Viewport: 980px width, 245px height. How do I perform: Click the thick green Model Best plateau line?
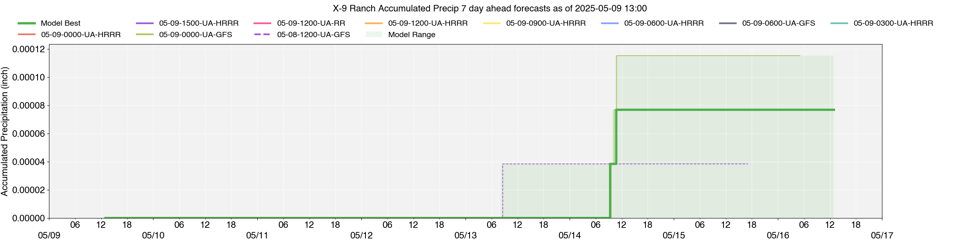(x=725, y=110)
